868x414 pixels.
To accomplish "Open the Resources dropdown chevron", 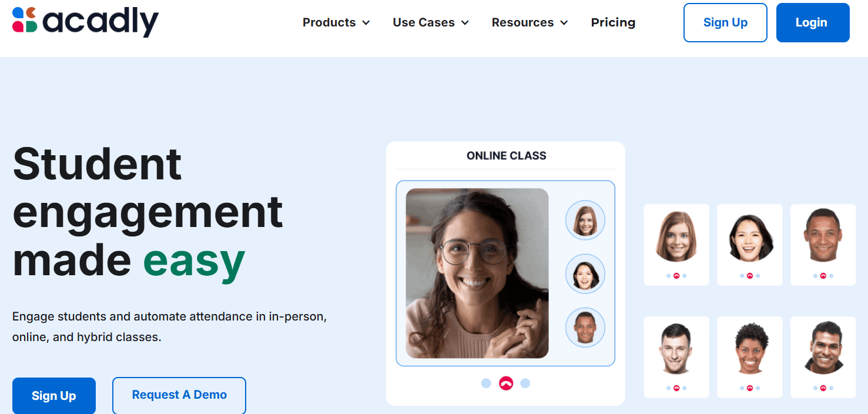I will (x=564, y=23).
